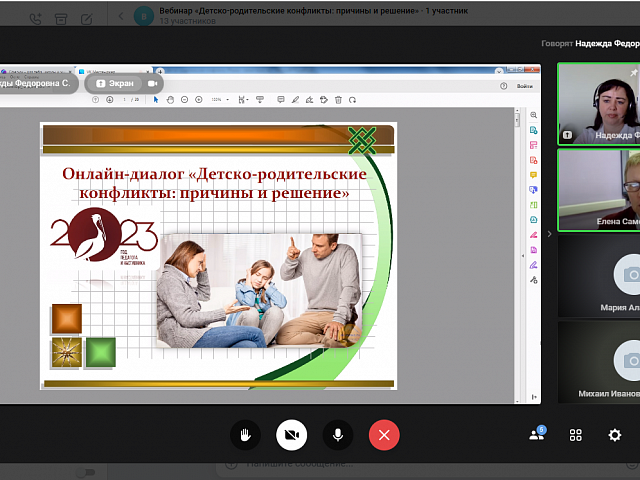The height and width of the screenshot is (480, 640).
Task: Mute or unmute the microphone
Action: pos(338,435)
